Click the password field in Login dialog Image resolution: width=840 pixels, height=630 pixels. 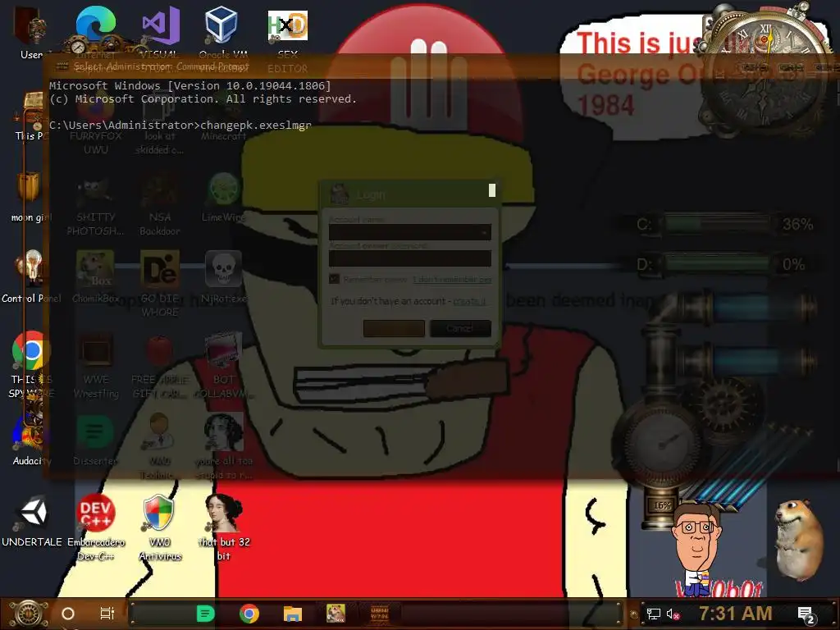(410, 258)
